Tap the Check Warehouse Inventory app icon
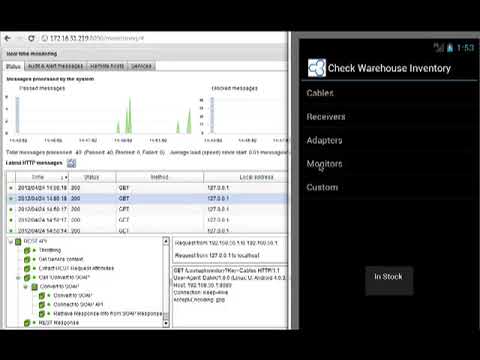Screen dimensions: 480x360 [x=316, y=68]
